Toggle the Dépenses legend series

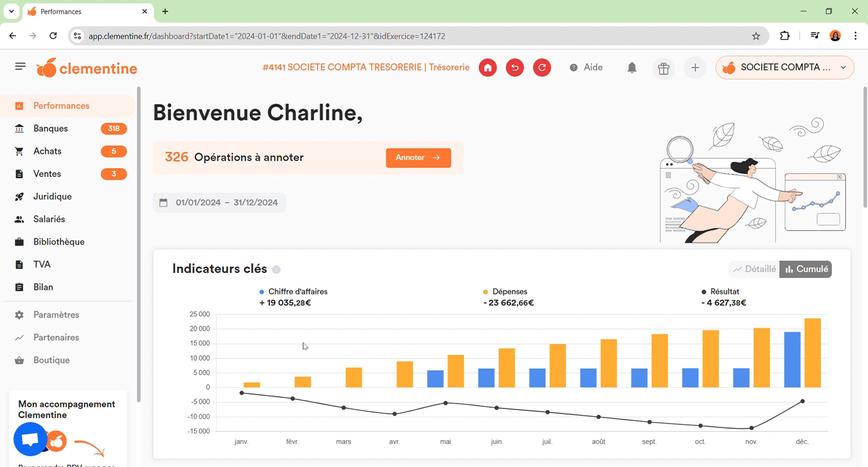click(509, 292)
